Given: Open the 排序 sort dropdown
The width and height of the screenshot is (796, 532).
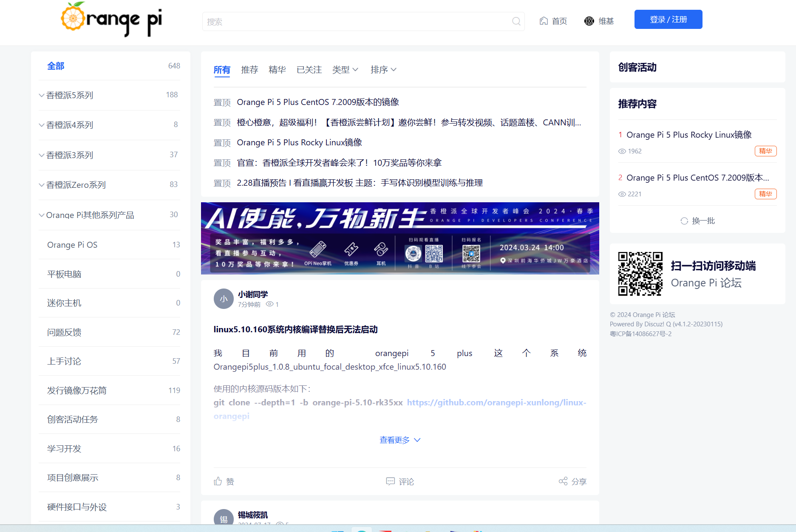Looking at the screenshot, I should click(383, 70).
